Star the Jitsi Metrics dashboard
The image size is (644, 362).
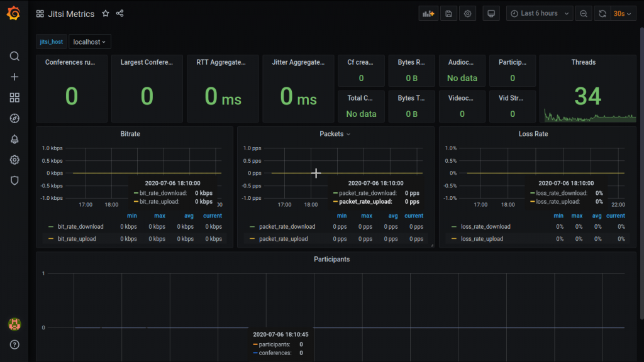(x=106, y=14)
